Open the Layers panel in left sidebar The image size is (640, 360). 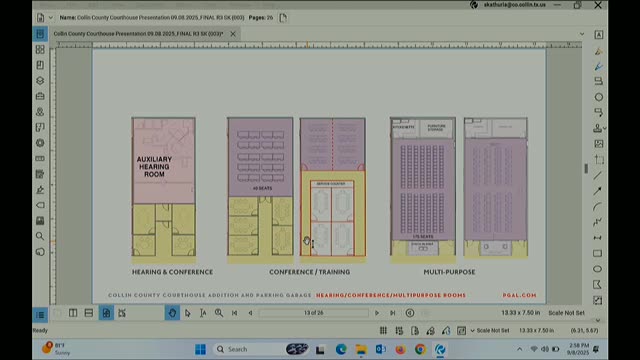40,80
